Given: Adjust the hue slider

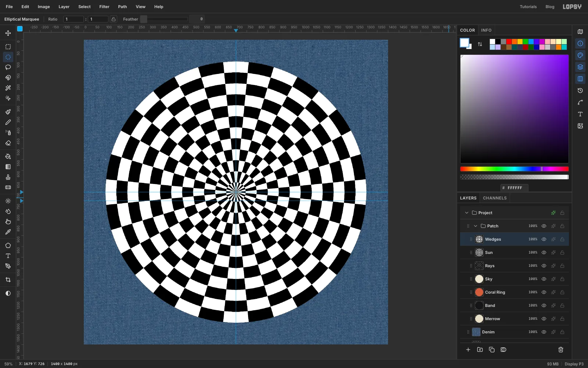Looking at the screenshot, I should [514, 169].
